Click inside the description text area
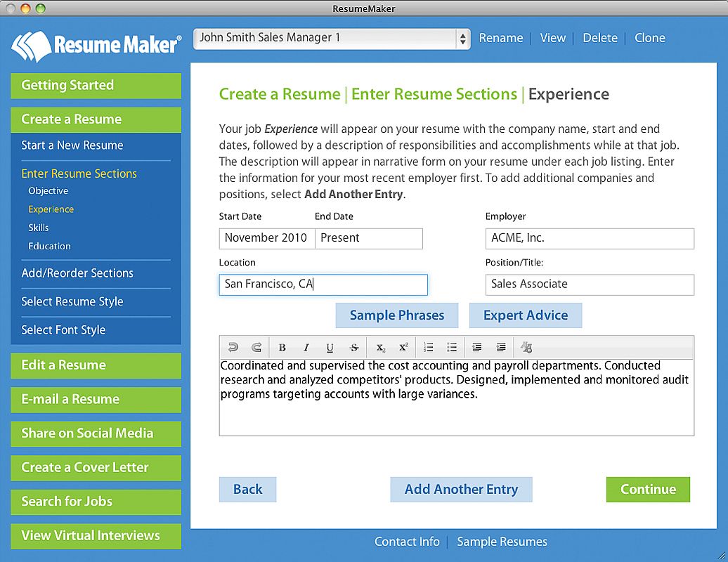 [x=456, y=397]
